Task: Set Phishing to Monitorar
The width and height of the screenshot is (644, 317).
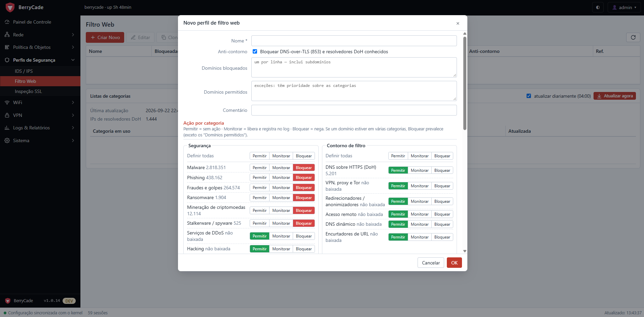Action: click(x=281, y=178)
